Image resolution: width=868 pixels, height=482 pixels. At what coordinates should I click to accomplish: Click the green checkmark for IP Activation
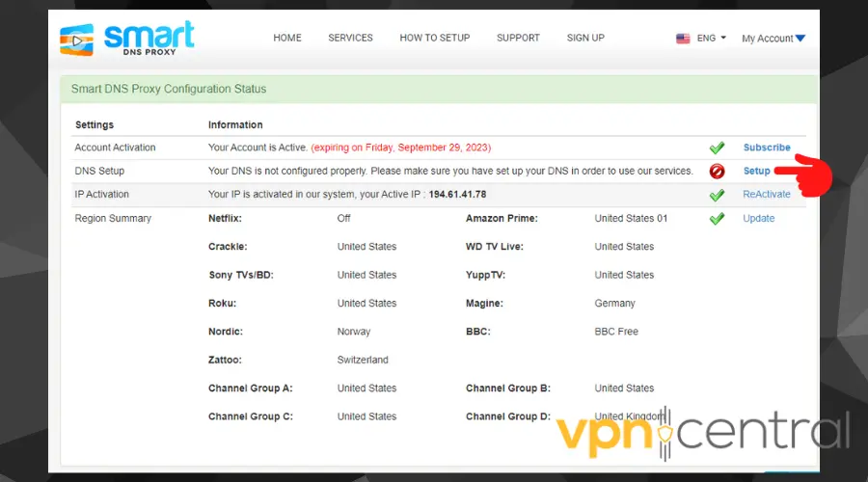tap(717, 195)
